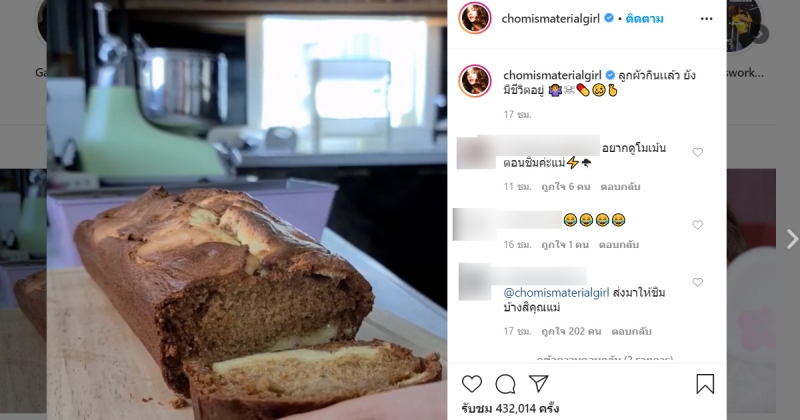Save the post with the bookmark icon
The height and width of the screenshot is (420, 800).
[705, 384]
